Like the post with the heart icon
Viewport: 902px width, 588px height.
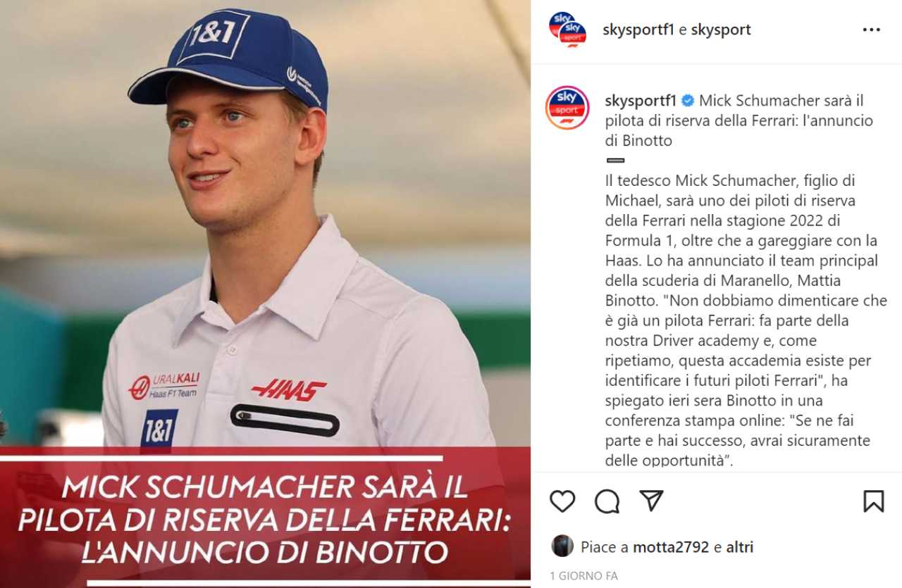[562, 501]
